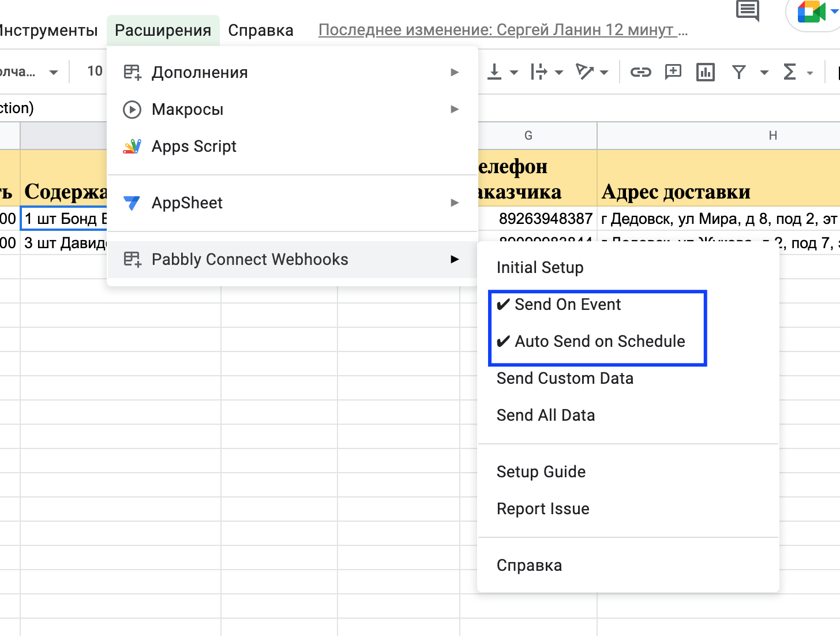Click the functions sigma icon
Screen dimensions: 840x636
pos(790,72)
